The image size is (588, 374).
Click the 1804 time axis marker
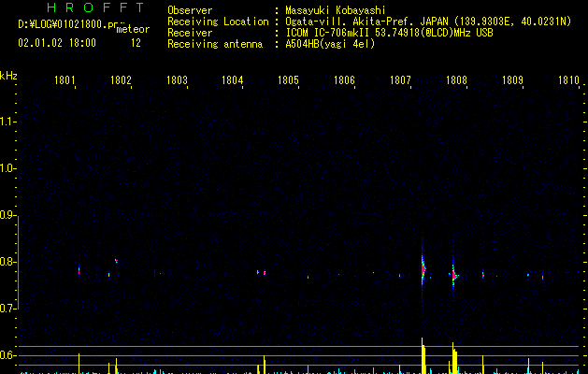tap(233, 79)
